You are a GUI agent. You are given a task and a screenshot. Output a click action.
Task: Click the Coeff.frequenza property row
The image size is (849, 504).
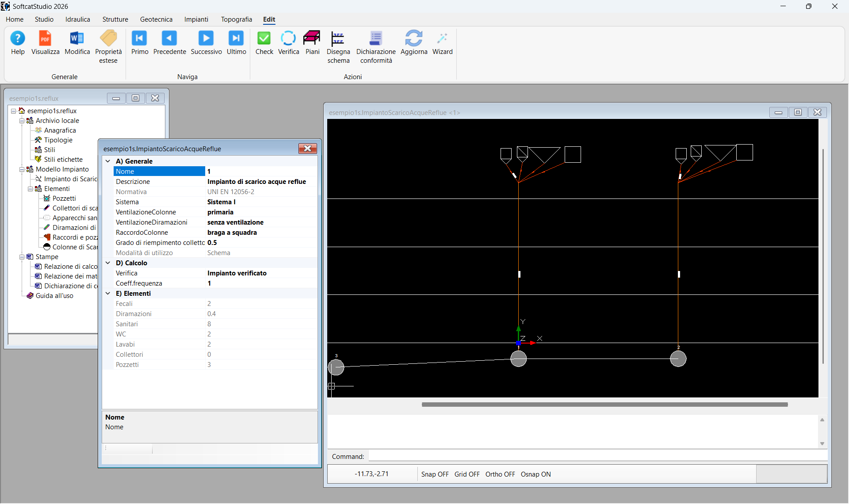pyautogui.click(x=215, y=283)
